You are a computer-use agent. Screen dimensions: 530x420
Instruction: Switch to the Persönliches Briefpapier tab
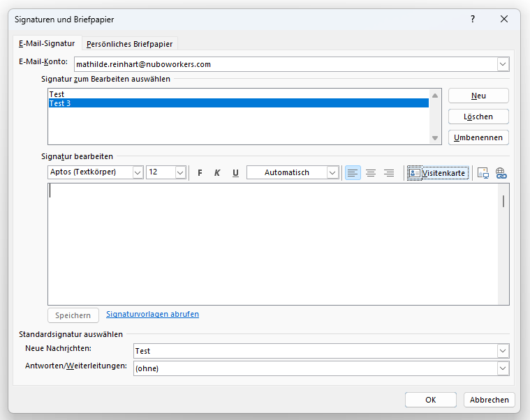[129, 44]
